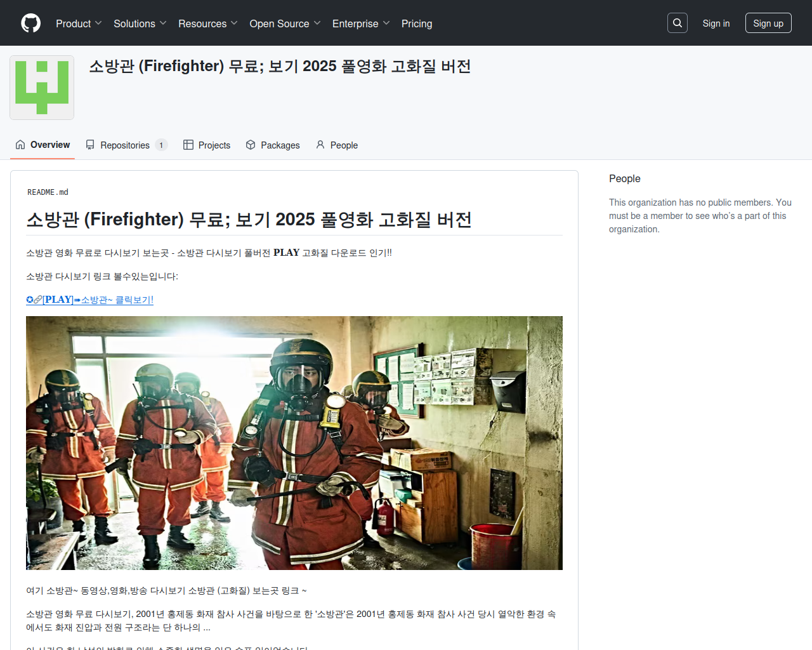Viewport: 812px width, 650px height.
Task: Click the GitHub logo icon
Action: [x=31, y=23]
